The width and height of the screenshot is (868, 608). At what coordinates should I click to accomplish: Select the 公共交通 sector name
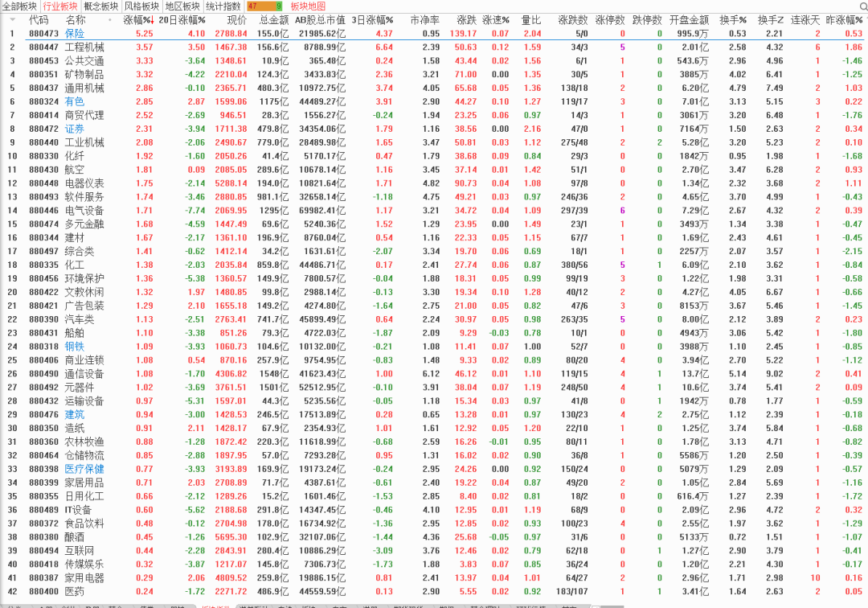[x=84, y=61]
